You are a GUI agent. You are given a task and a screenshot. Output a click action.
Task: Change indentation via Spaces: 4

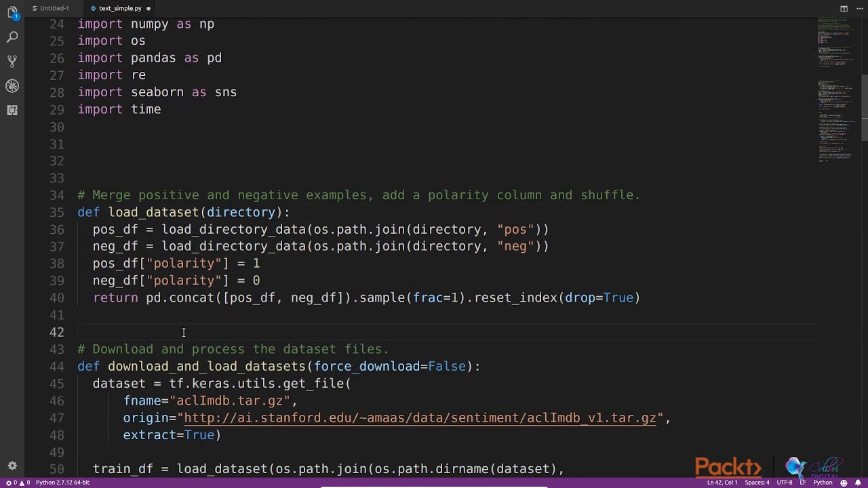click(757, 483)
